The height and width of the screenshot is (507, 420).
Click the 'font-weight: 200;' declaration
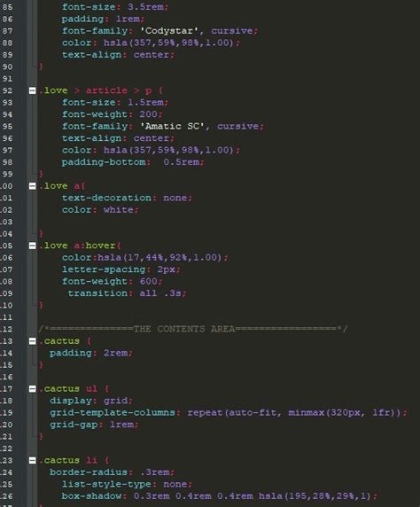click(x=113, y=114)
